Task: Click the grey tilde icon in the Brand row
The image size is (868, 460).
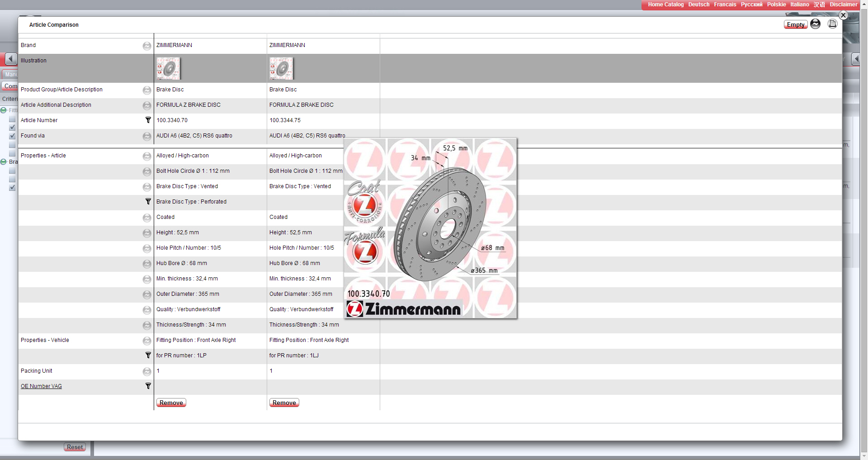Action: 147,46
